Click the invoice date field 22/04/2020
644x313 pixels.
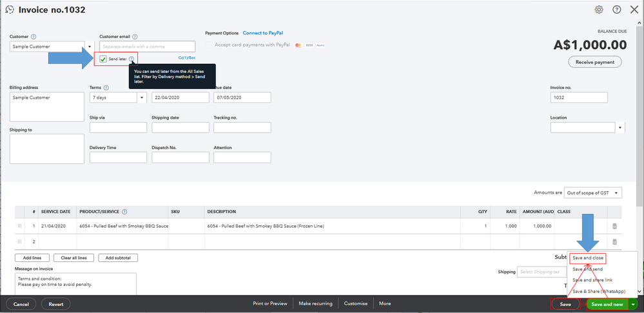pyautogui.click(x=181, y=97)
